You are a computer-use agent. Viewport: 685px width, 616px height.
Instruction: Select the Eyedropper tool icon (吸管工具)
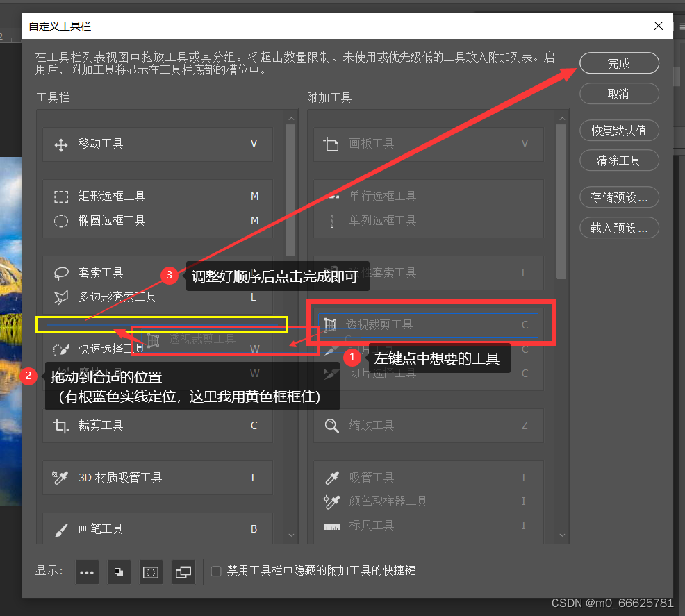point(331,478)
